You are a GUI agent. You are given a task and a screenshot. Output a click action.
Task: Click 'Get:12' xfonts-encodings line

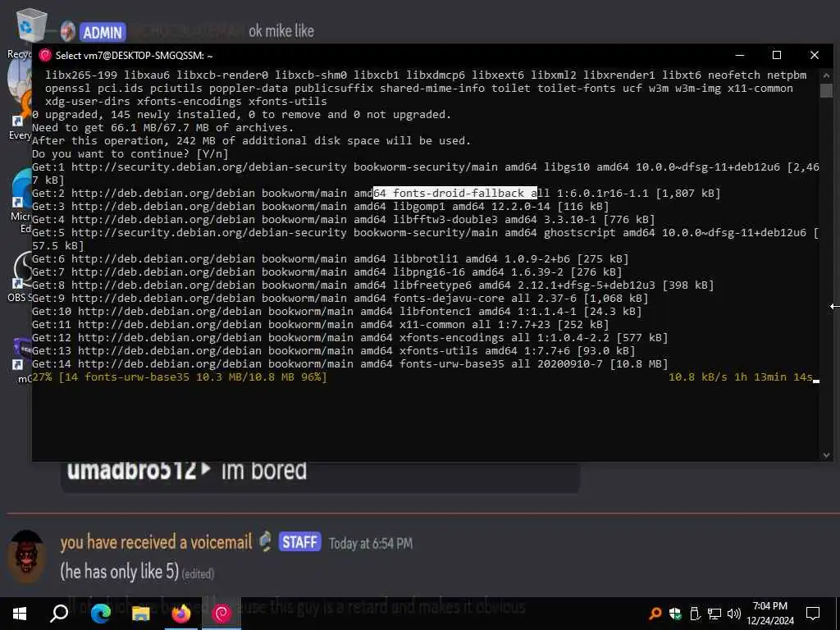[x=349, y=337]
